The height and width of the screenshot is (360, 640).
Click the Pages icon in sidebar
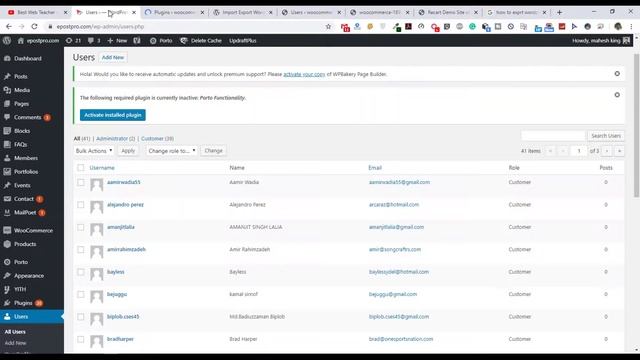pyautogui.click(x=7, y=104)
